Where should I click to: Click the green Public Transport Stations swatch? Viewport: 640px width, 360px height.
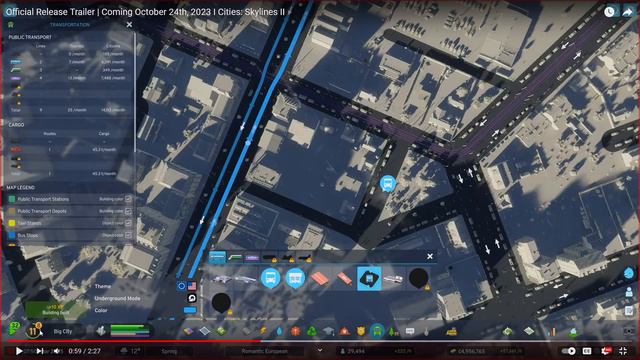pos(12,199)
